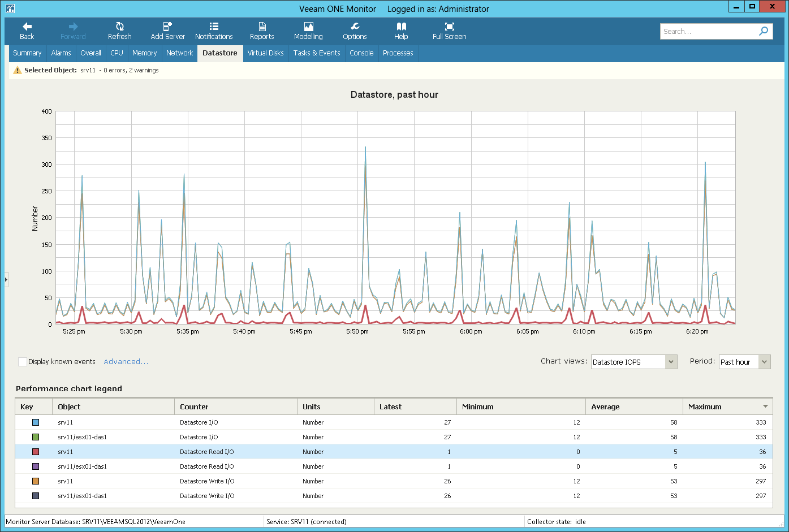This screenshot has height=532, width=789.
Task: Sort legend by Latest column
Action: pos(415,406)
